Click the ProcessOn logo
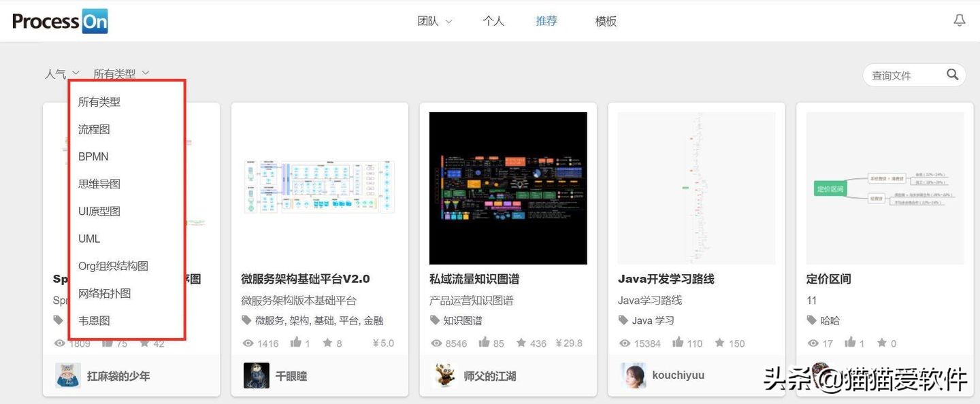This screenshot has height=404, width=980. click(60, 20)
